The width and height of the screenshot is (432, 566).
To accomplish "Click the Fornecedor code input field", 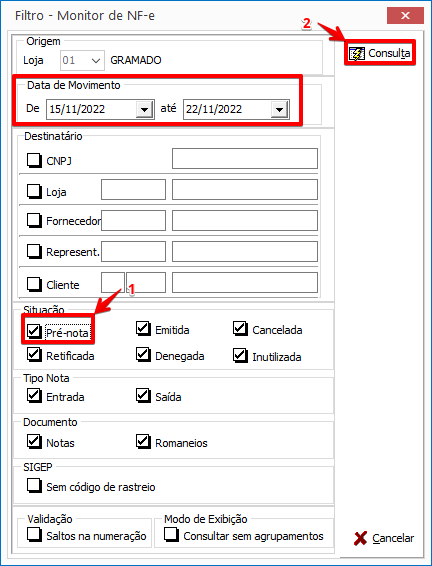I will pyautogui.click(x=133, y=221).
